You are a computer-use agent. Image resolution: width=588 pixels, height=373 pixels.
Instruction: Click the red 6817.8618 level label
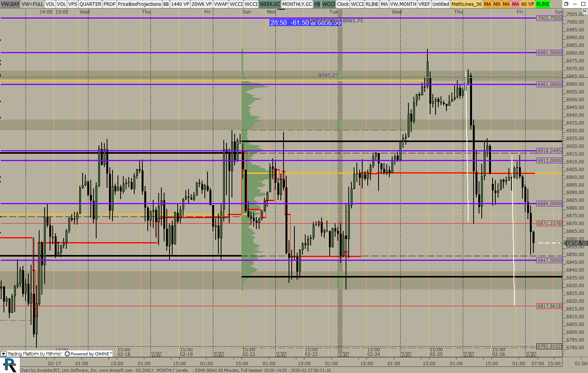click(549, 306)
